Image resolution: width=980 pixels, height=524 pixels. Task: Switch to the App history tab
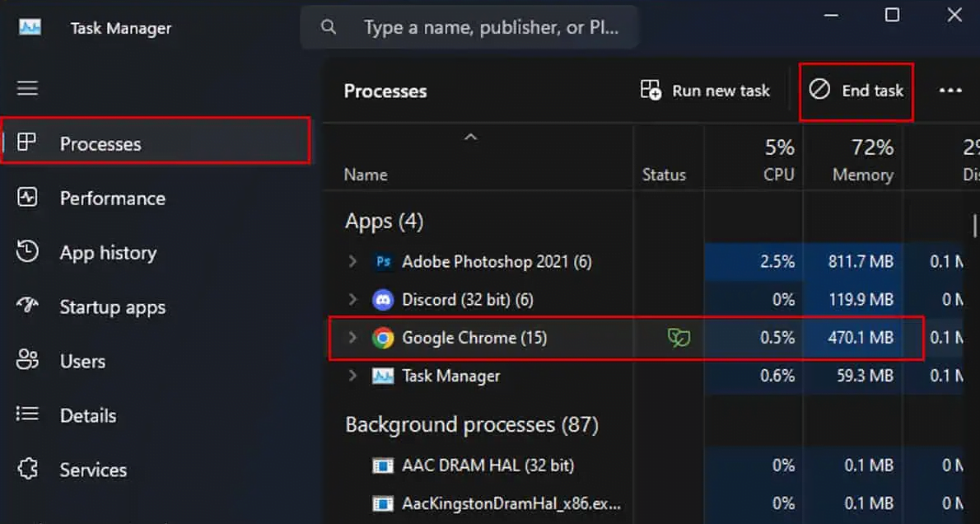pyautogui.click(x=156, y=253)
